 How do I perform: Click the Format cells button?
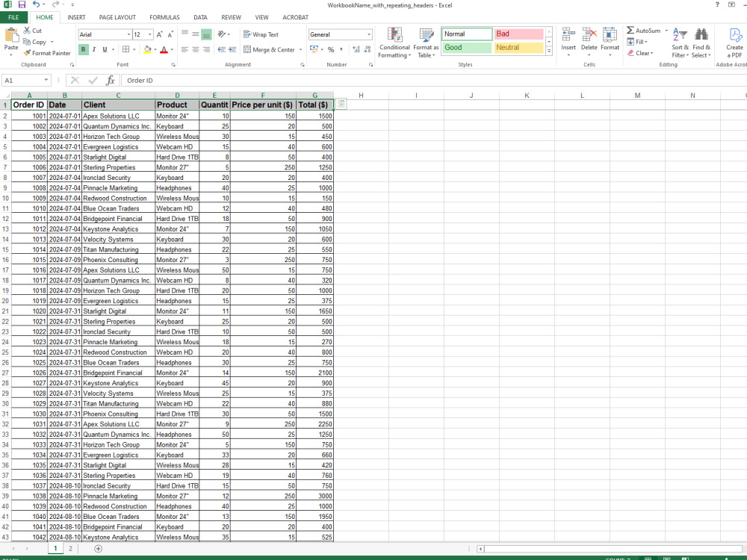(610, 42)
